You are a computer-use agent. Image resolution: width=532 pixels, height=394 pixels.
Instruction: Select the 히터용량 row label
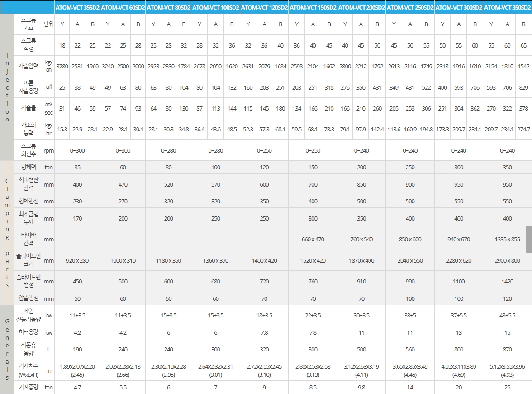[28, 332]
